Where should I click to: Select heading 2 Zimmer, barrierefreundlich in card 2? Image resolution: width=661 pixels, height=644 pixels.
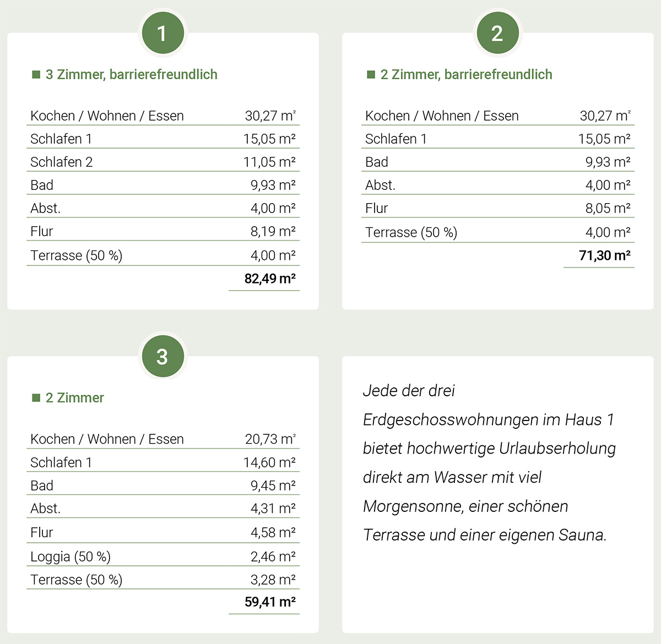click(467, 74)
